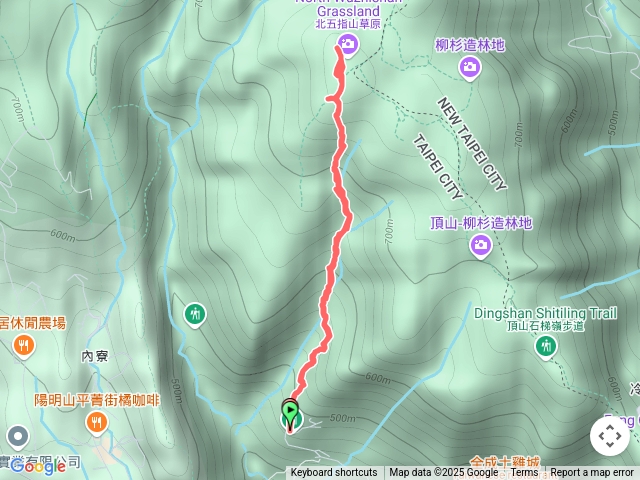This screenshot has width=640, height=480.
Task: Select the hiking marker west of the trail
Action: [x=195, y=314]
